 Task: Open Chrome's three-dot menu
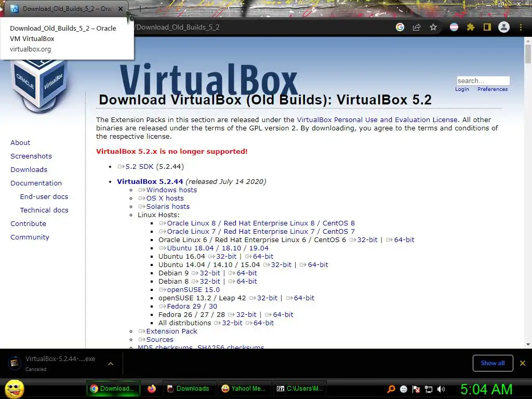point(521,27)
